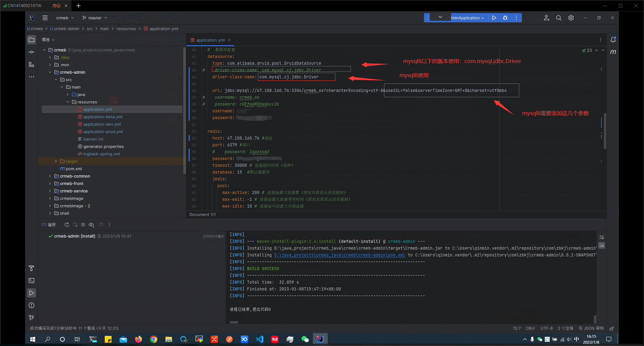Viewport: 644px width, 346px height.
Task: Rerun the Maven install task
Action: 67,225
